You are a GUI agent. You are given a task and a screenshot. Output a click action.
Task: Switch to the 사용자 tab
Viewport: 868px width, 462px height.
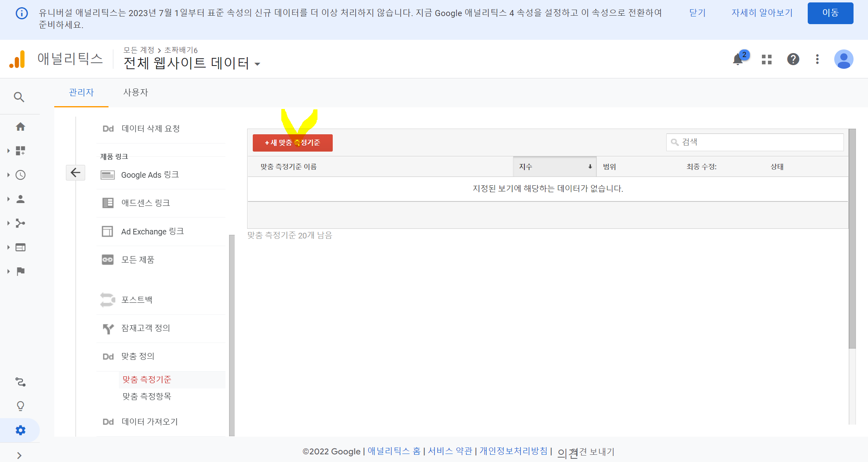tap(135, 92)
